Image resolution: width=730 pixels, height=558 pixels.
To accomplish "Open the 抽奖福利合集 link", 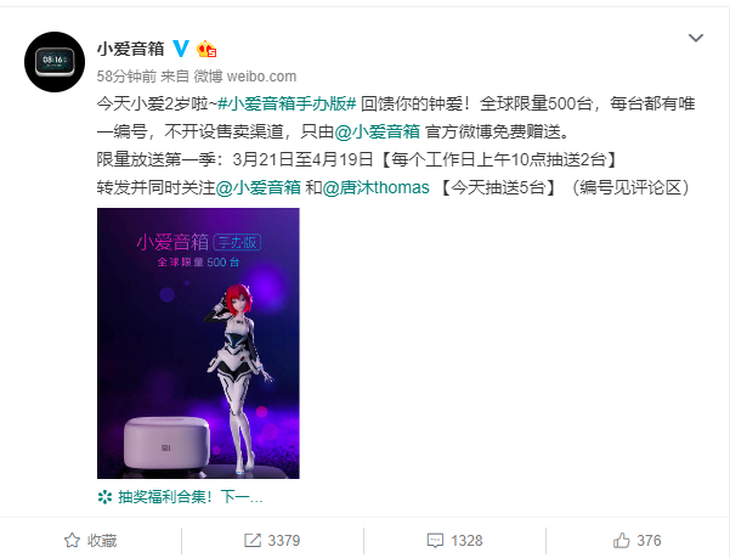I will [190, 497].
